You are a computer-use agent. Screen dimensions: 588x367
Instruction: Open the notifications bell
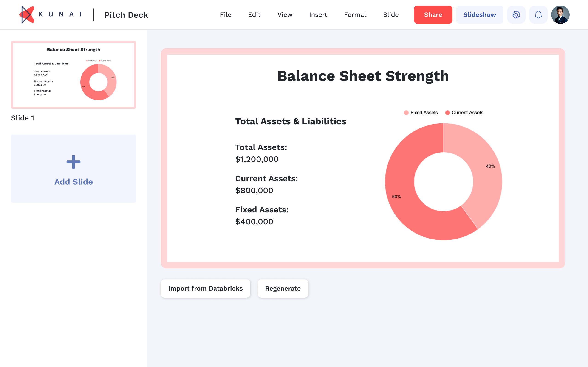[538, 14]
